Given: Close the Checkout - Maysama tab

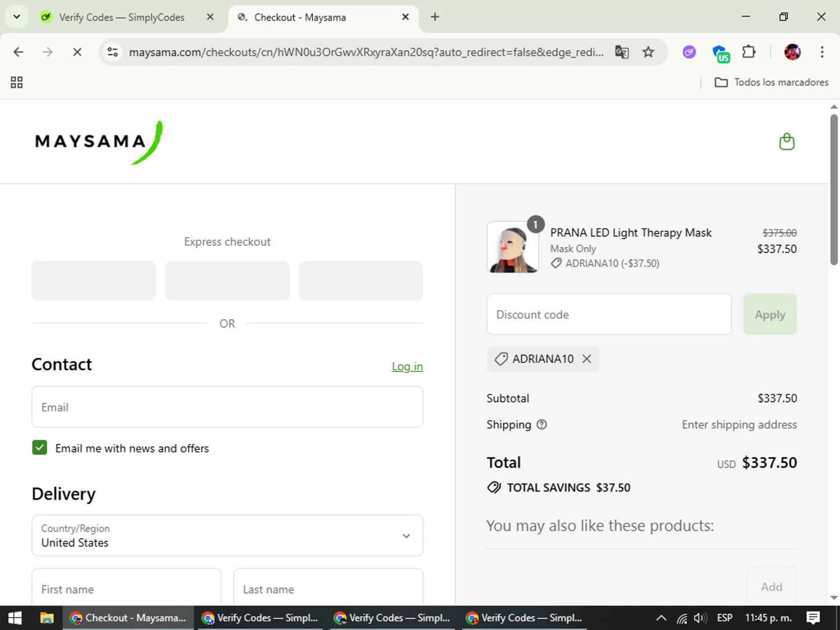Looking at the screenshot, I should [x=405, y=17].
